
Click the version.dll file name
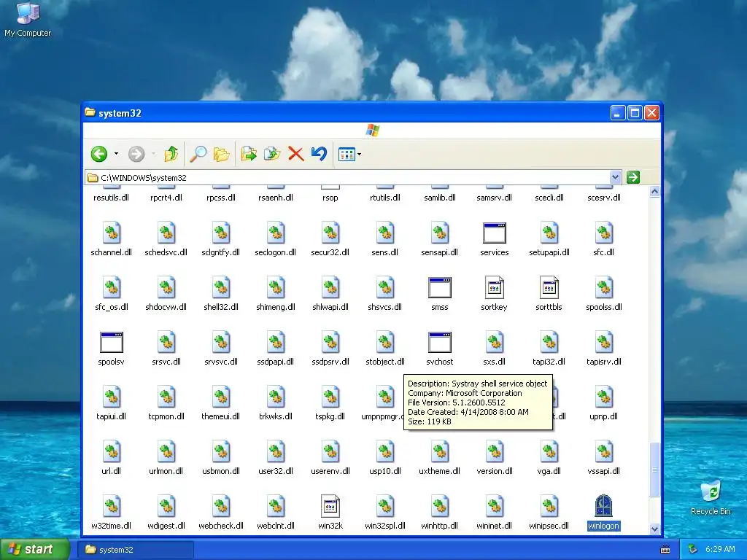(494, 471)
